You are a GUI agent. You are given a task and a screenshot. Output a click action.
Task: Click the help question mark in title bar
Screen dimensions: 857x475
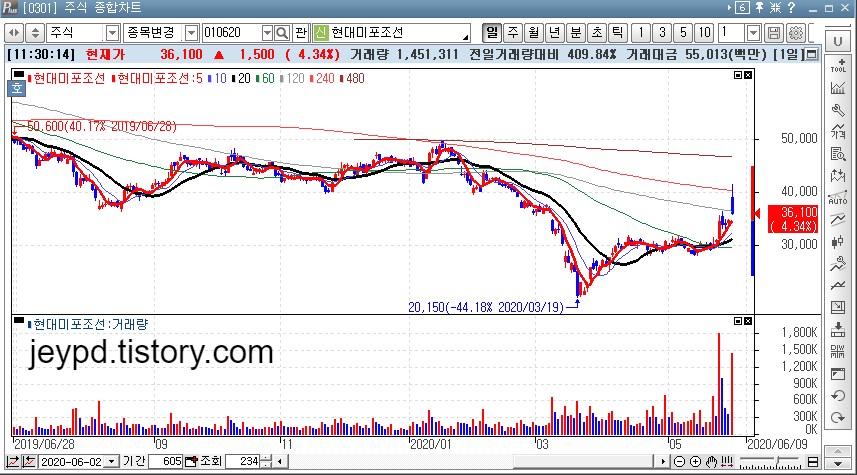tap(791, 8)
